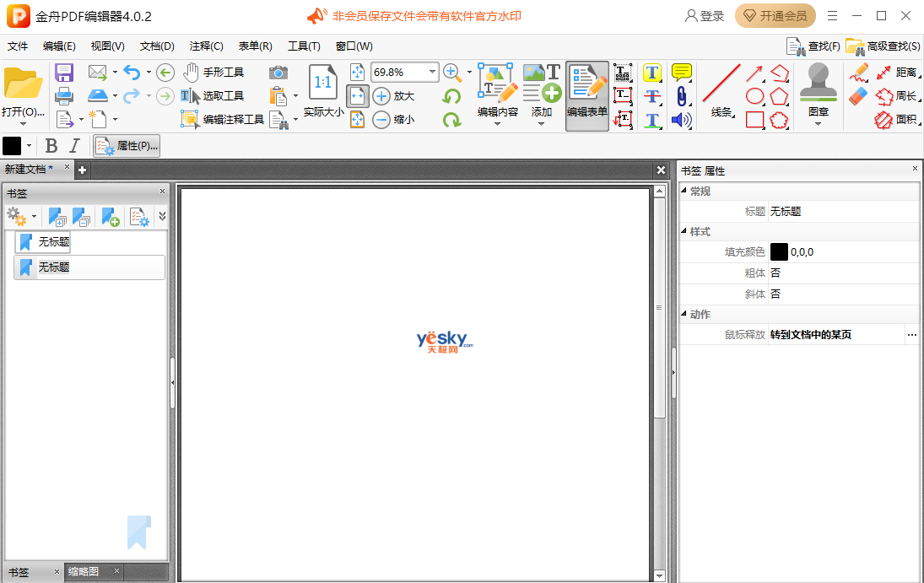The height and width of the screenshot is (583, 924).
Task: Click the Undo arrow icon
Action: pos(132,73)
